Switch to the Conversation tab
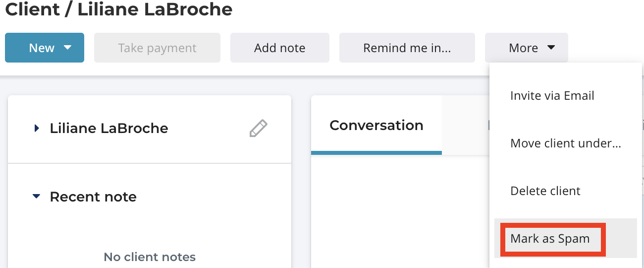 point(376,125)
